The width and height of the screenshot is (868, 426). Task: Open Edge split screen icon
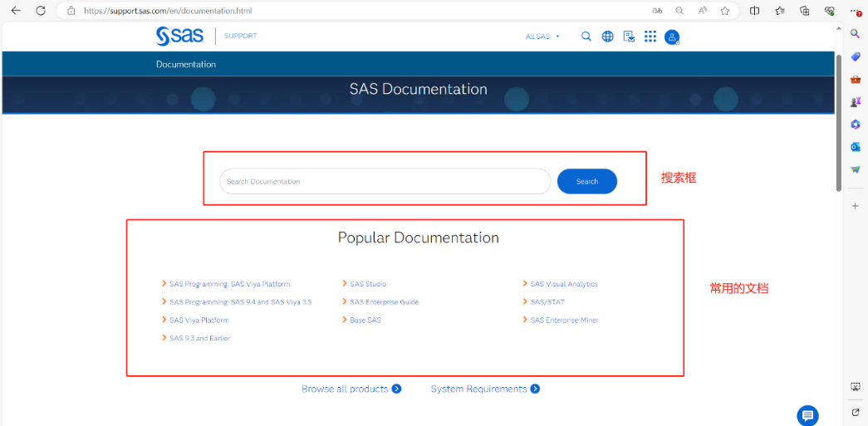coord(755,11)
